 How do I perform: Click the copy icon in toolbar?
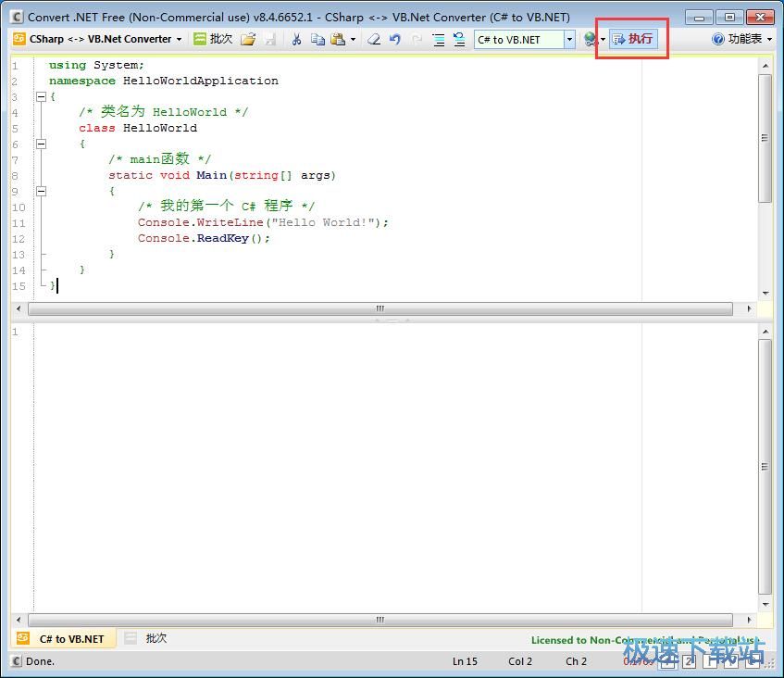pyautogui.click(x=317, y=39)
